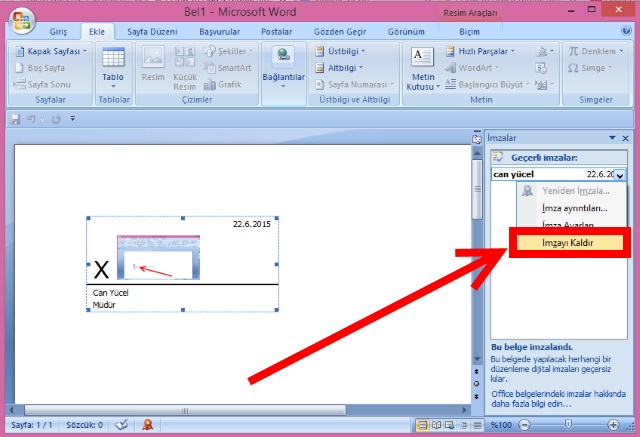
Task: Click the undo quick access icon
Action: tap(31, 119)
